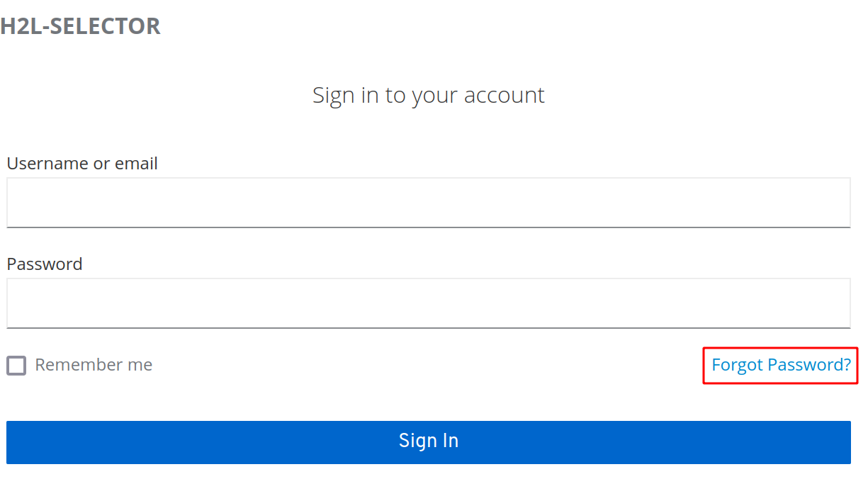Click the "Username or email" label
Image resolution: width=868 pixels, height=479 pixels.
point(82,164)
